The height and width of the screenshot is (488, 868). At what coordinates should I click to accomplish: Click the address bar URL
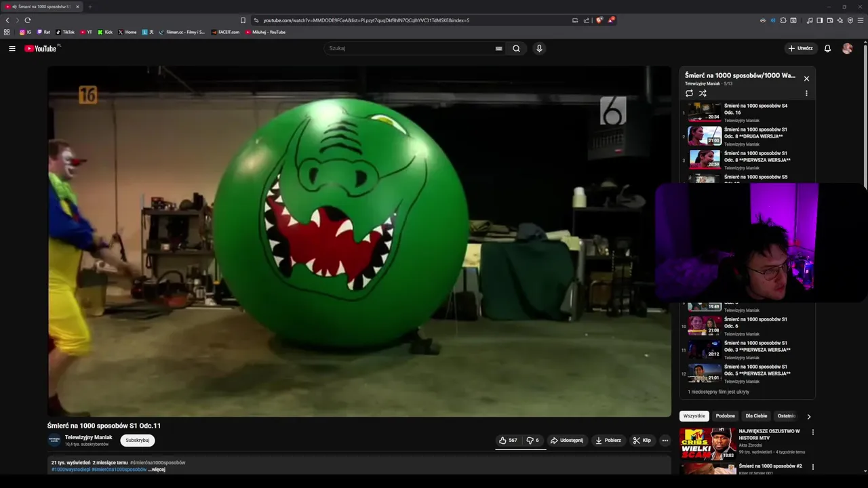[x=366, y=20]
